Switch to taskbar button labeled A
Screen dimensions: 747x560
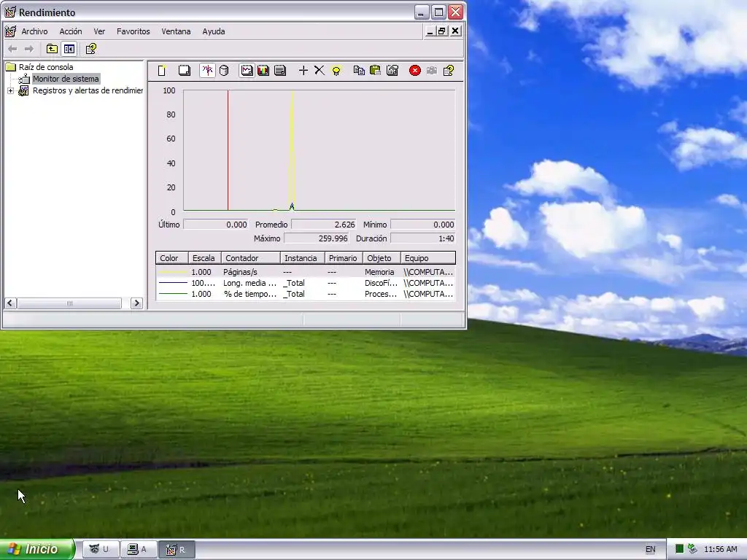(x=138, y=550)
